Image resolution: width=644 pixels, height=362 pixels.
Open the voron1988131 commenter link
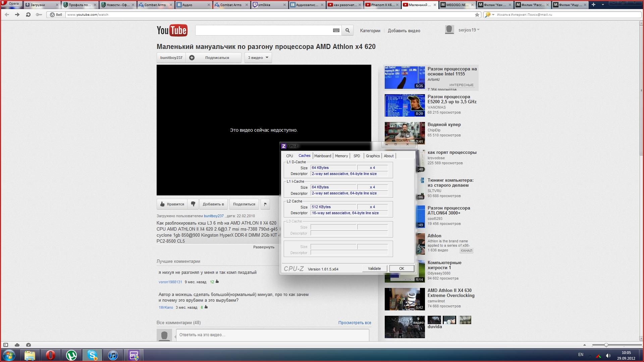(x=170, y=282)
